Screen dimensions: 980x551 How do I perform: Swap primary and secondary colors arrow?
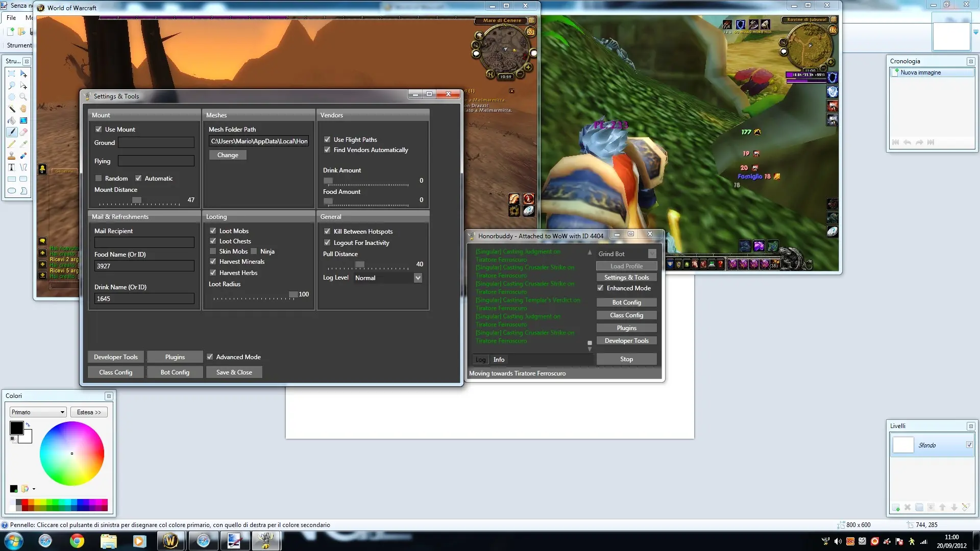click(x=28, y=424)
